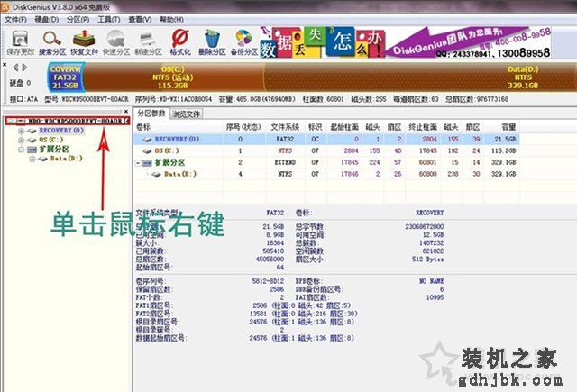
Task: Open the 硬盘(D) menu
Action: (x=47, y=20)
